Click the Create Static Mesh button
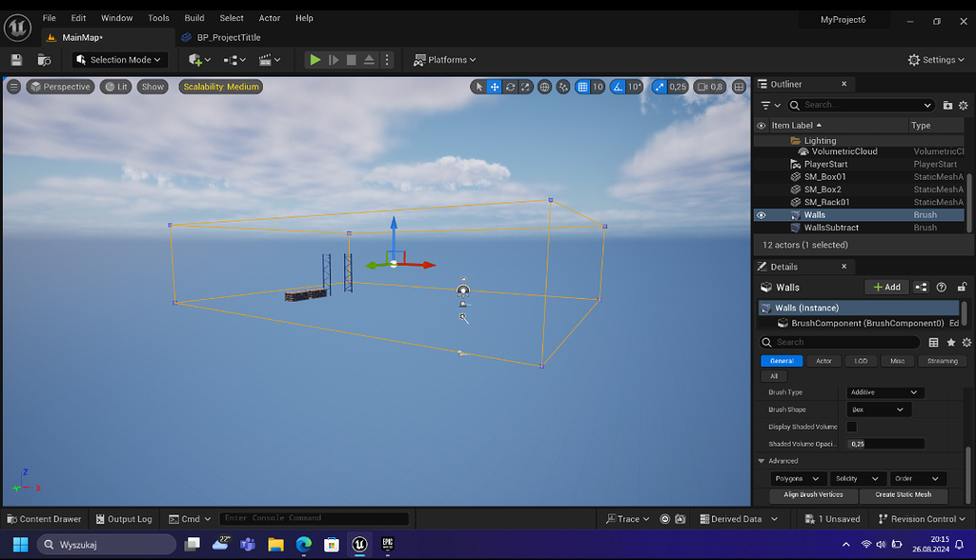 tap(904, 495)
